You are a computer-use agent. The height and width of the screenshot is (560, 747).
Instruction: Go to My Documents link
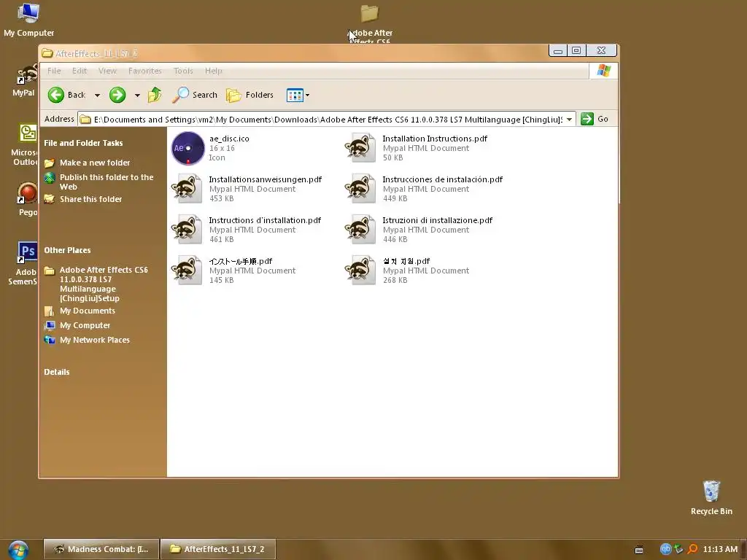click(x=88, y=311)
